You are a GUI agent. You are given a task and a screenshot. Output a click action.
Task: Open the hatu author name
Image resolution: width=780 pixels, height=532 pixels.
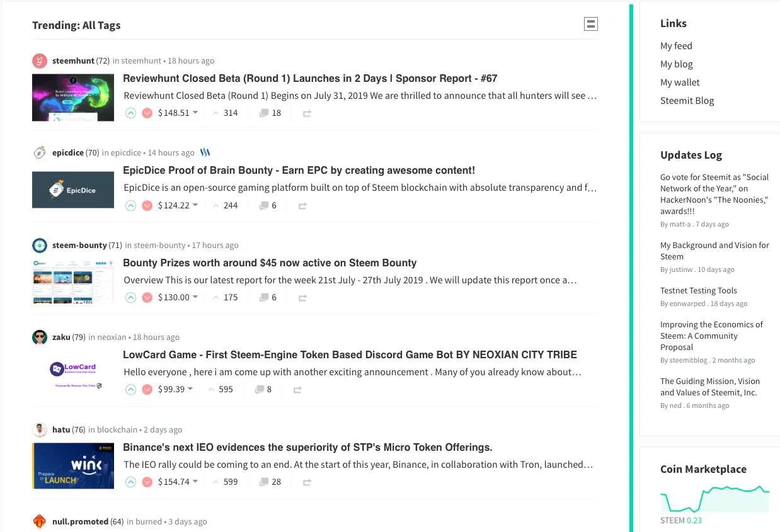click(x=61, y=430)
